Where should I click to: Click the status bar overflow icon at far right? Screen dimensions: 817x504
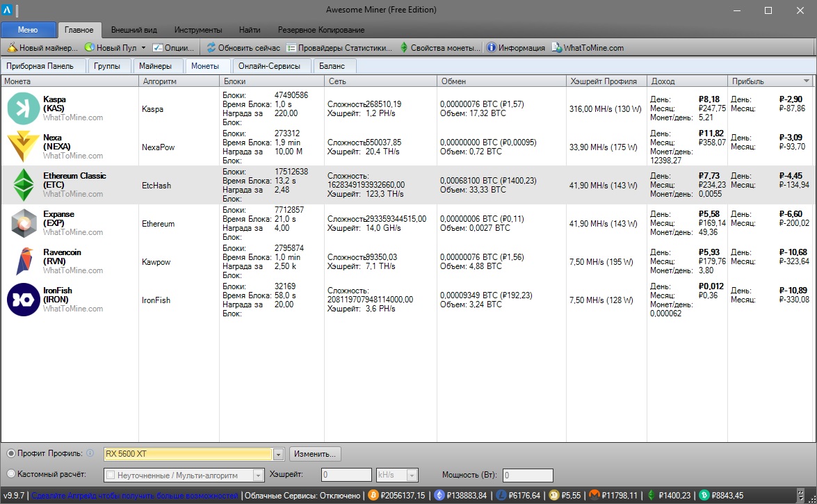pyautogui.click(x=801, y=495)
